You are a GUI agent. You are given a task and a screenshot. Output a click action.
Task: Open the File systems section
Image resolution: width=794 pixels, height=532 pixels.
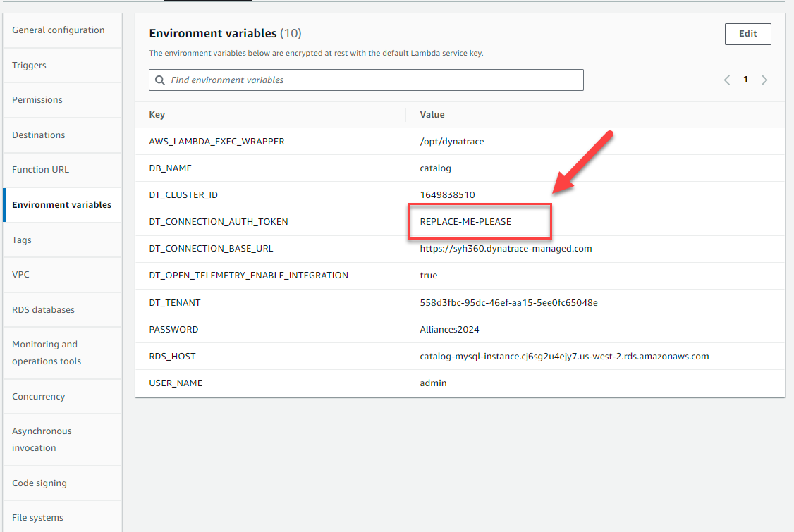coord(38,518)
